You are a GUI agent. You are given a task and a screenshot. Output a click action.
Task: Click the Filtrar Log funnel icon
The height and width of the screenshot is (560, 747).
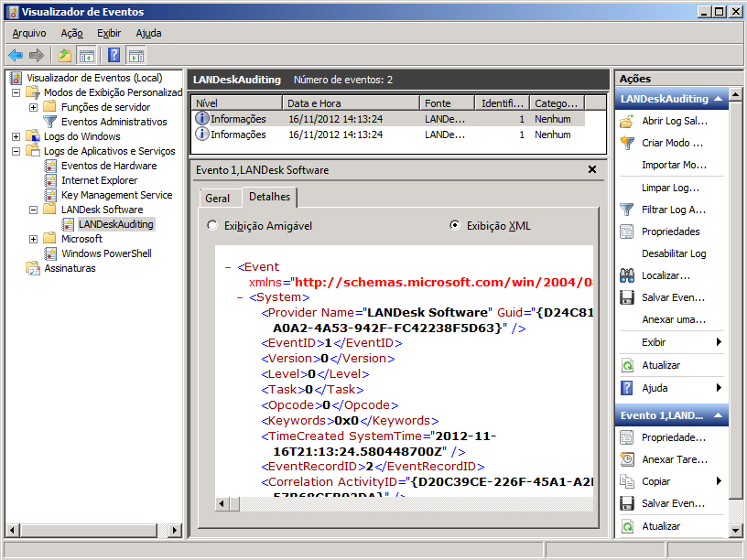pos(627,210)
